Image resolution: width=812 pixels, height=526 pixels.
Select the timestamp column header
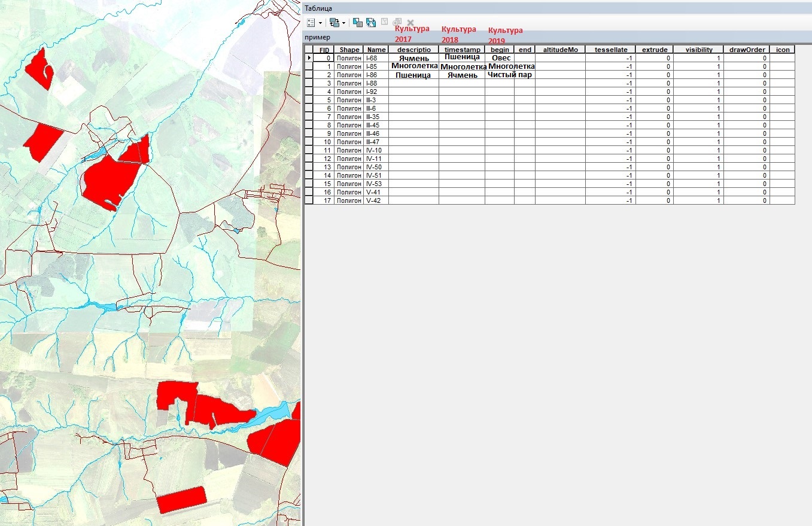461,50
